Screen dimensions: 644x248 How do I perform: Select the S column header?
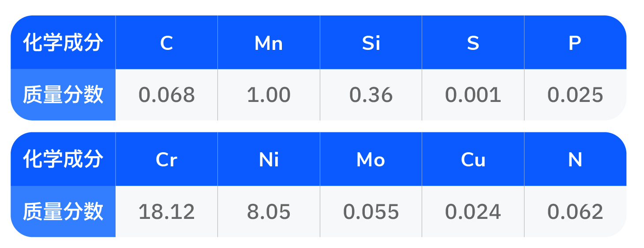[x=473, y=43]
